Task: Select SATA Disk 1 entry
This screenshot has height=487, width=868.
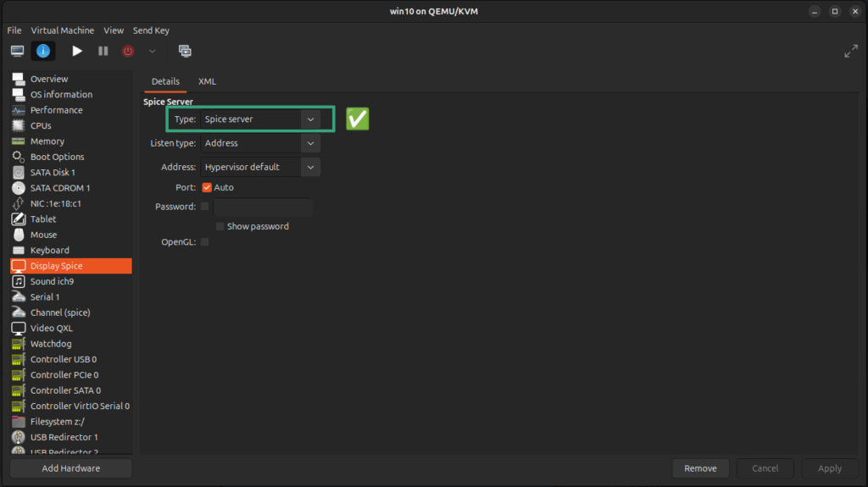Action: pos(71,172)
